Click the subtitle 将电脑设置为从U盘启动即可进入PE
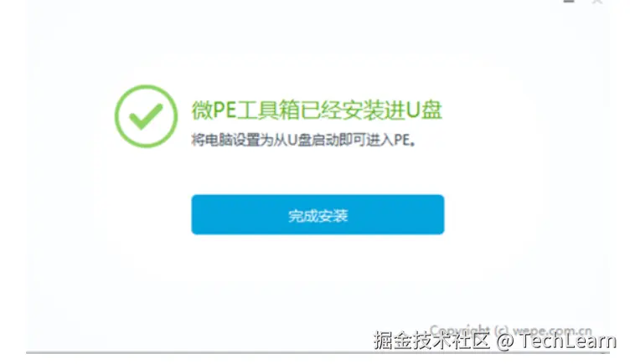Viewport: 630px width, 364px height. pos(303,140)
